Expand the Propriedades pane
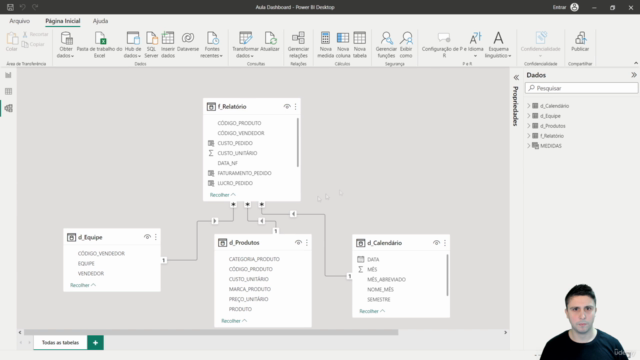Screen dimensions: 640x360 [516, 77]
